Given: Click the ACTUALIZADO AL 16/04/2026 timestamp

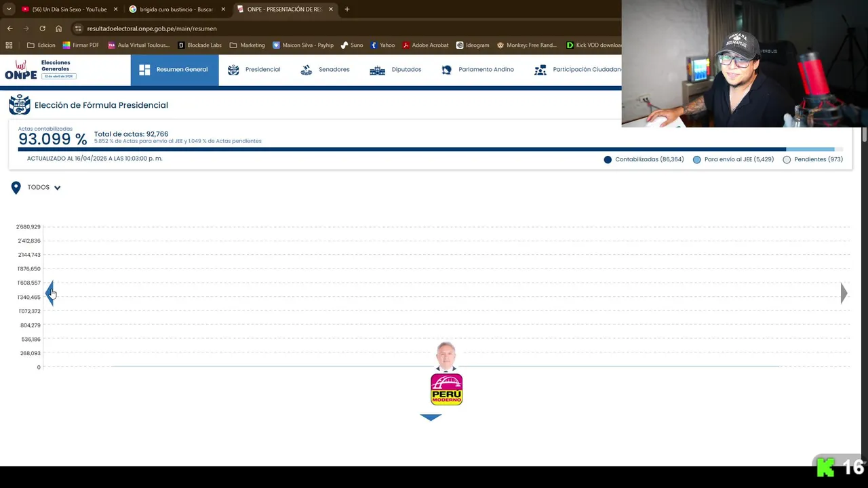Looking at the screenshot, I should click(x=94, y=159).
